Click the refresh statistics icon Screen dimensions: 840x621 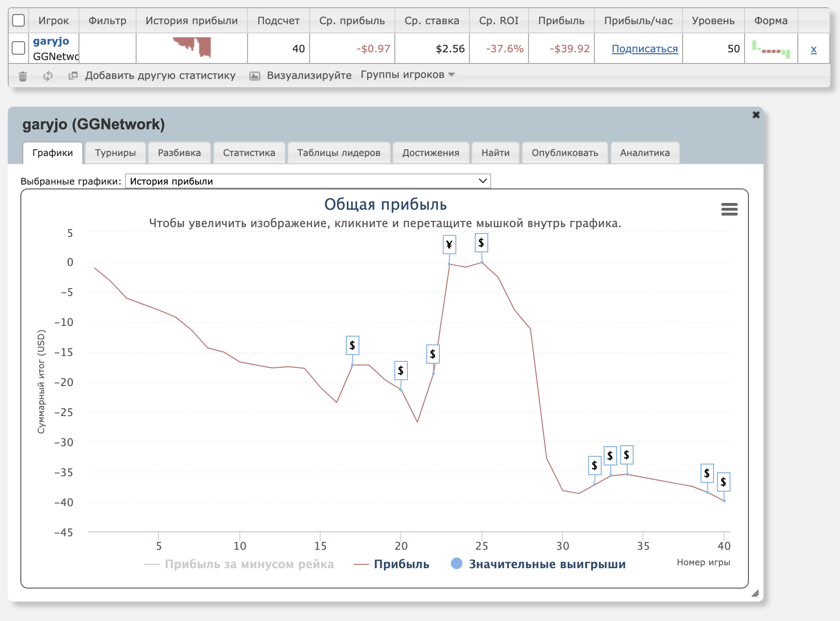click(x=47, y=76)
